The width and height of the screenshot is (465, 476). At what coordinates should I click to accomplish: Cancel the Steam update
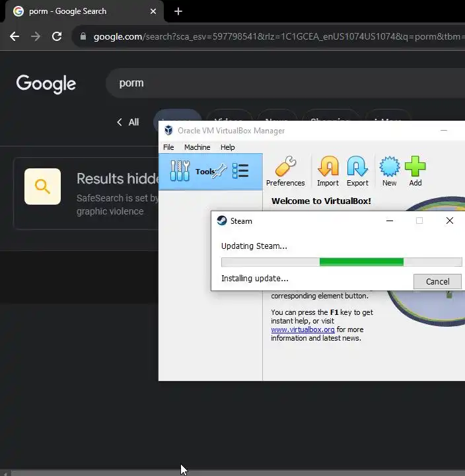437,282
